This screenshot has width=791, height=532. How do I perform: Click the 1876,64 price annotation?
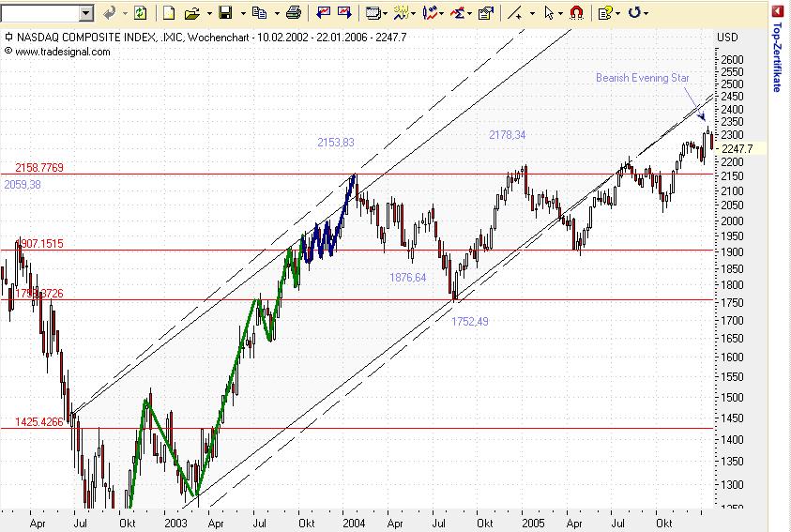[x=407, y=278]
